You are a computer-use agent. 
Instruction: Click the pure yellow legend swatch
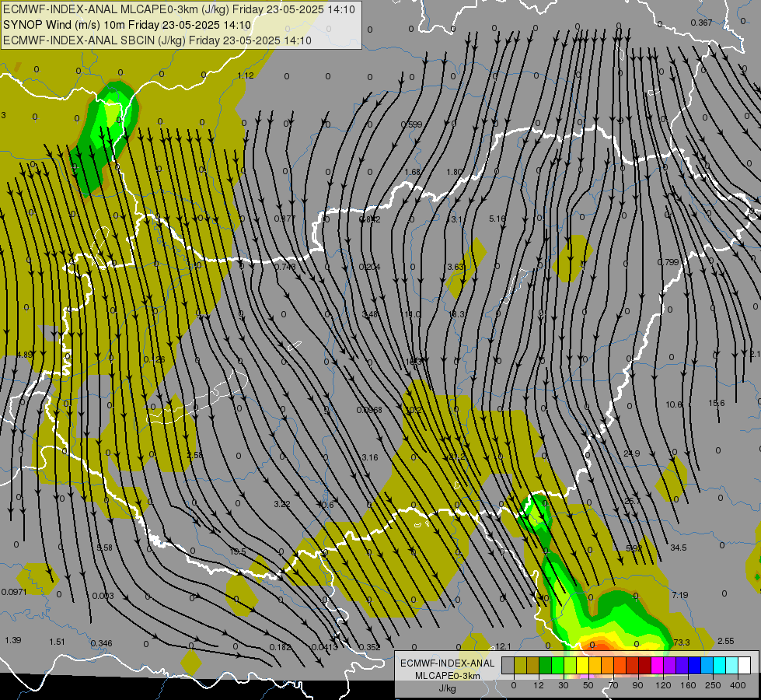tap(583, 665)
